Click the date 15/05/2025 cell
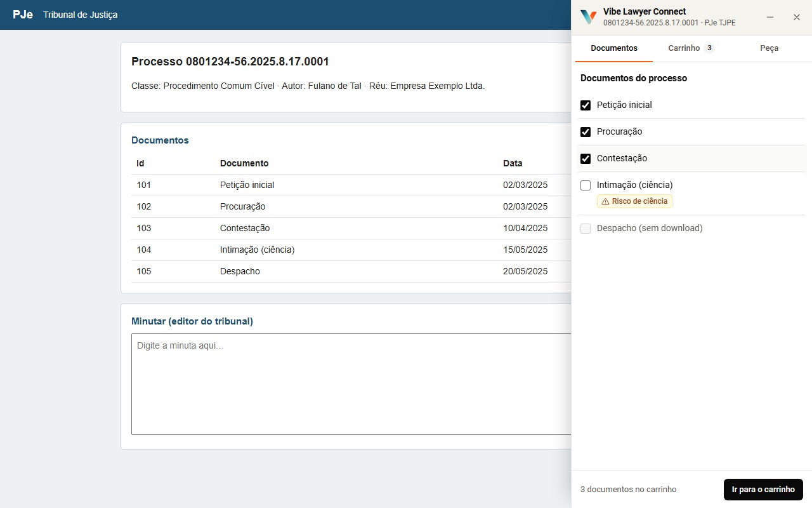The image size is (812, 508). click(525, 250)
